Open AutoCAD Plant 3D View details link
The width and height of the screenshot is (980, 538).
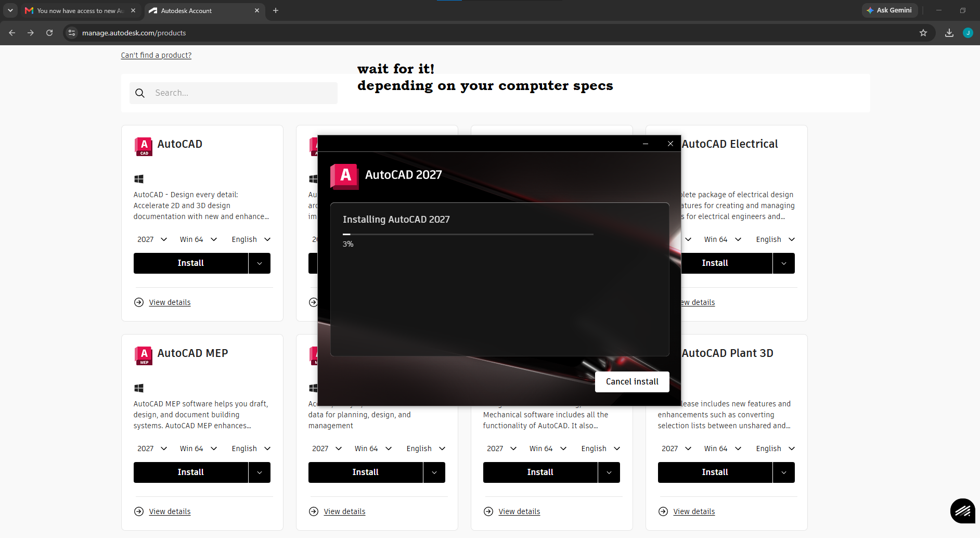coord(694,511)
